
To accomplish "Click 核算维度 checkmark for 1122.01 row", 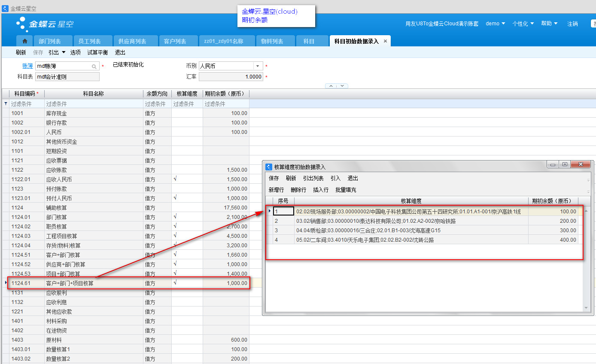I will pos(175,179).
